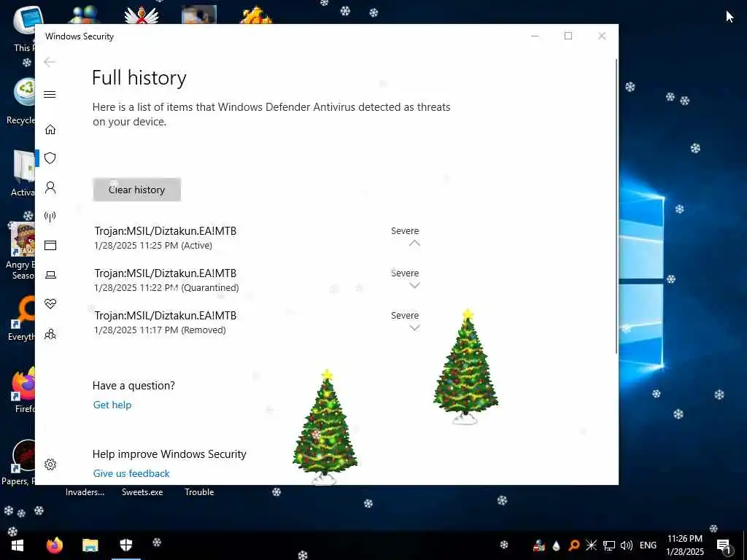Open Firewall & network protection antenna icon

[50, 217]
